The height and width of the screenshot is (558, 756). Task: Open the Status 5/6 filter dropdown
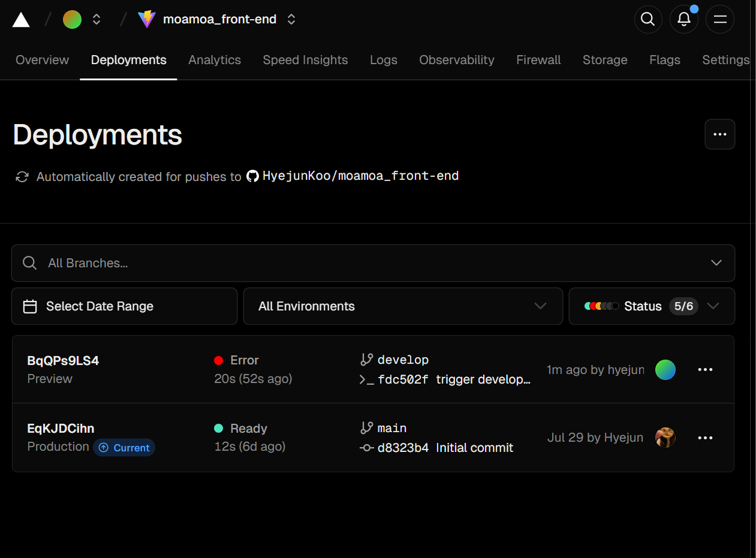[652, 306]
